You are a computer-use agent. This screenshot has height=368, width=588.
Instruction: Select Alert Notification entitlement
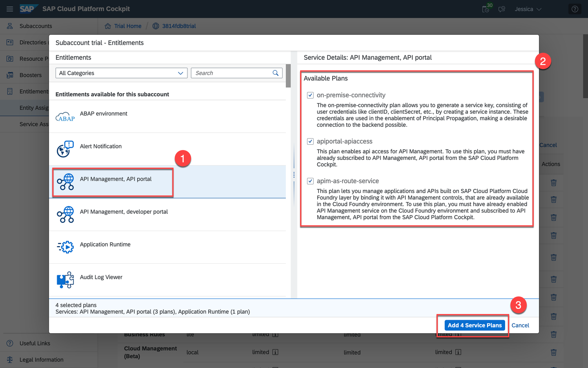pyautogui.click(x=167, y=149)
